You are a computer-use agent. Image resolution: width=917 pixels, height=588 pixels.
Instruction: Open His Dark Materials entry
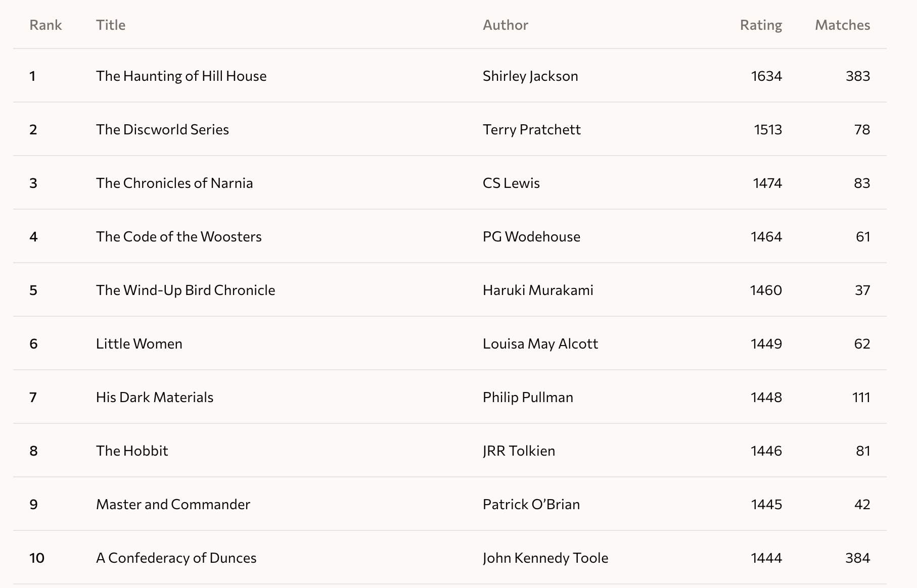tap(155, 397)
